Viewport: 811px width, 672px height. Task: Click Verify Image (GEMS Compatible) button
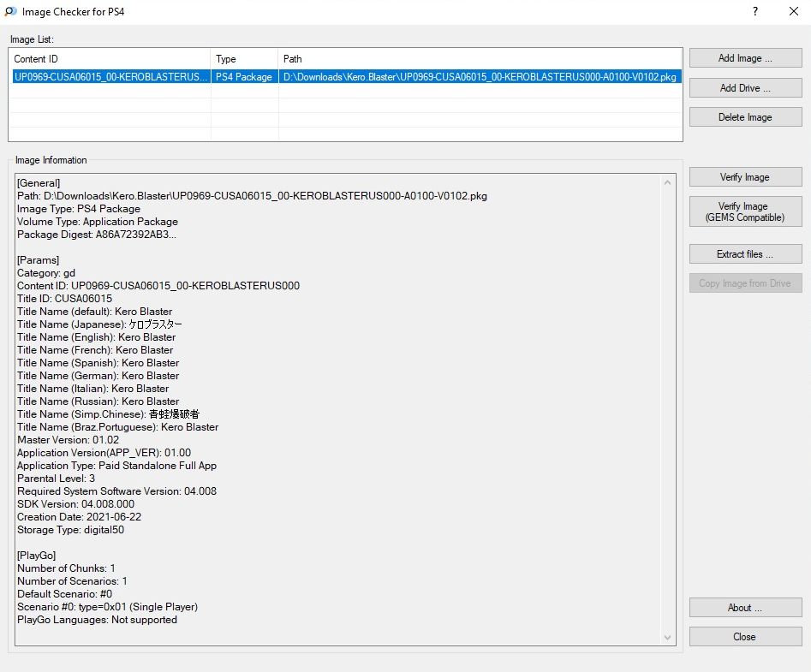pyautogui.click(x=745, y=212)
